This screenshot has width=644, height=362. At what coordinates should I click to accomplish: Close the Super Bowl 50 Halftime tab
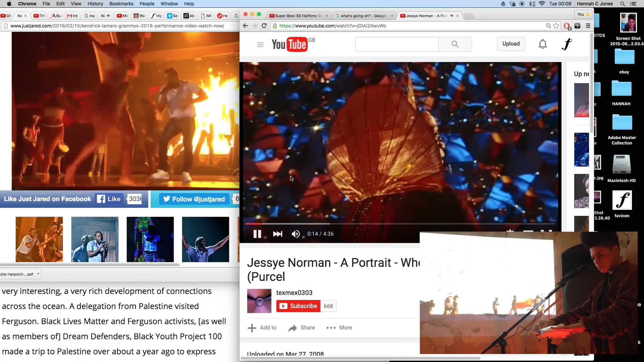tap(327, 16)
